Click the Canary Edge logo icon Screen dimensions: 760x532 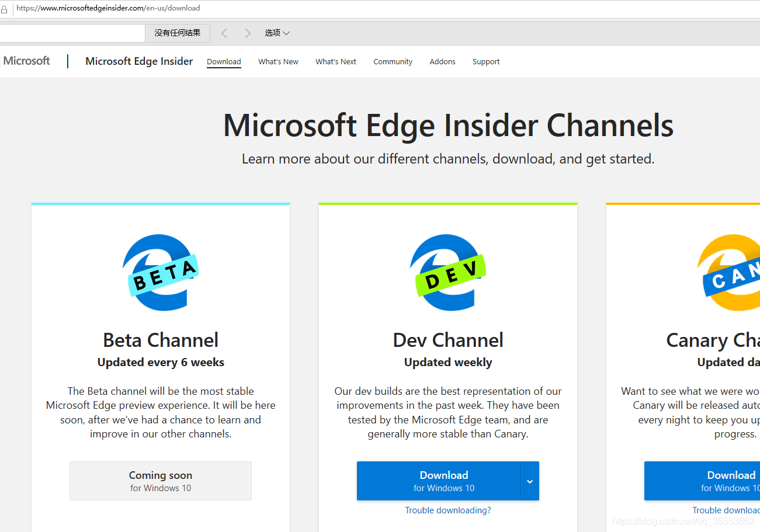[728, 273]
